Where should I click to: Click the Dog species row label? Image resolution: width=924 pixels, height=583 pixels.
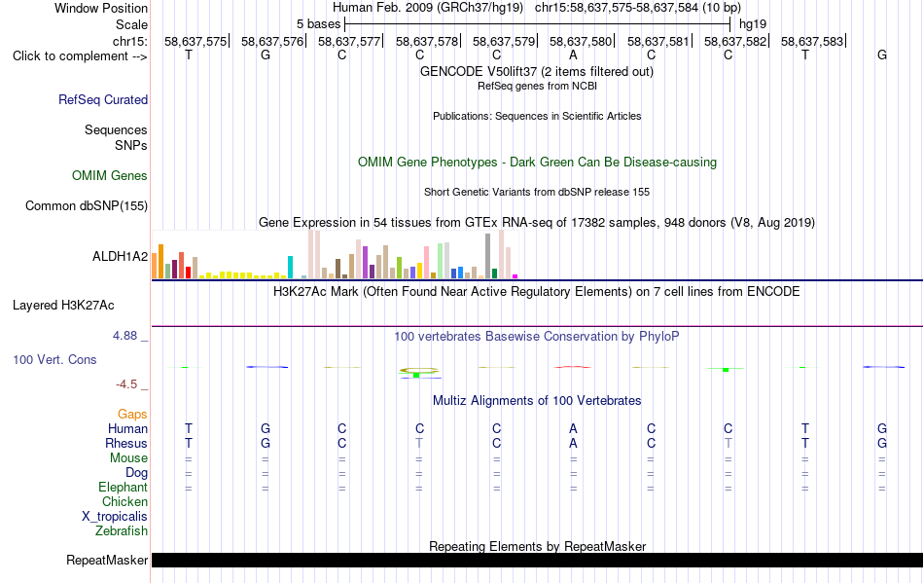coord(136,472)
